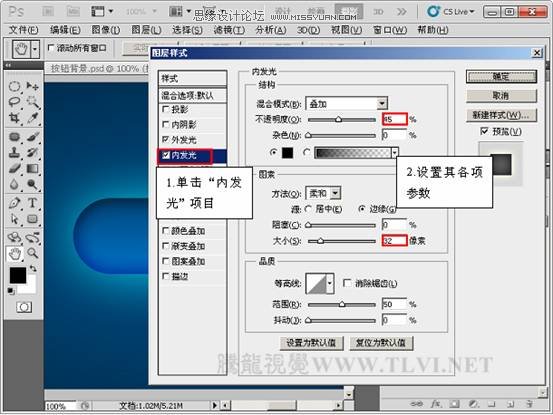This screenshot has height=415, width=553.
Task: Click the 确定 (OK) button
Action: pyautogui.click(x=501, y=77)
